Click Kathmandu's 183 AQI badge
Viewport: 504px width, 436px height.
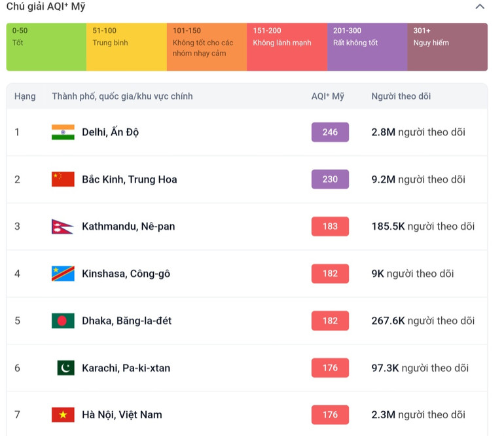click(x=330, y=227)
